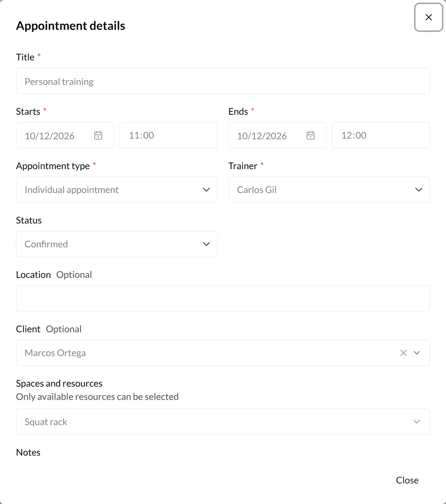Click the Notes label
The width and height of the screenshot is (446, 504).
pos(28,452)
